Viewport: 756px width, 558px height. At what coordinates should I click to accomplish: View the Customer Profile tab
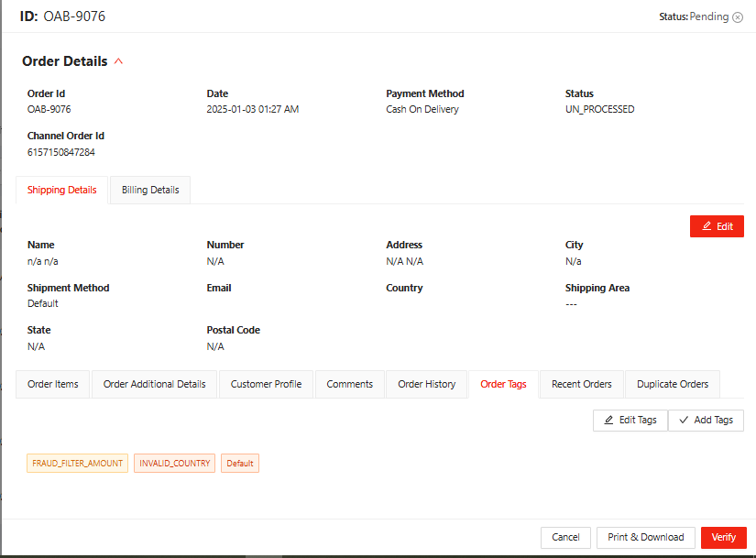(266, 384)
